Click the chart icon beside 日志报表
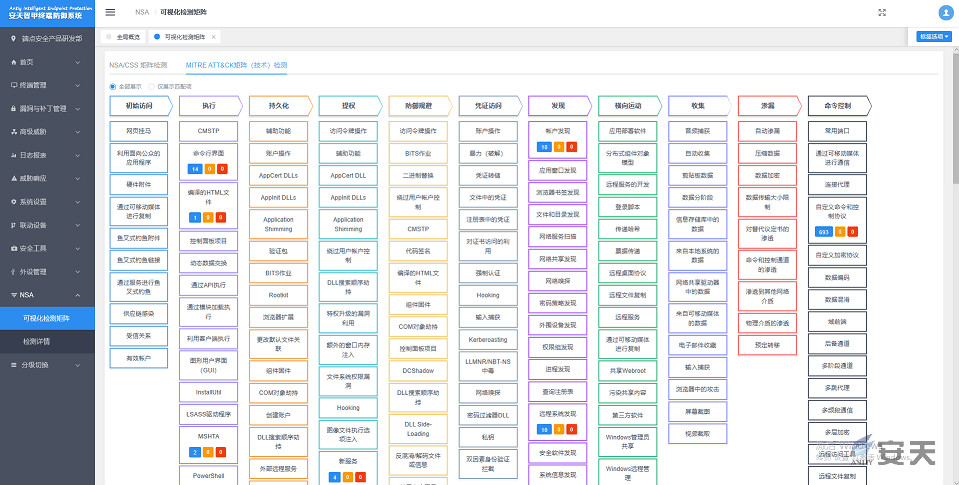The width and height of the screenshot is (959, 485). (x=13, y=155)
